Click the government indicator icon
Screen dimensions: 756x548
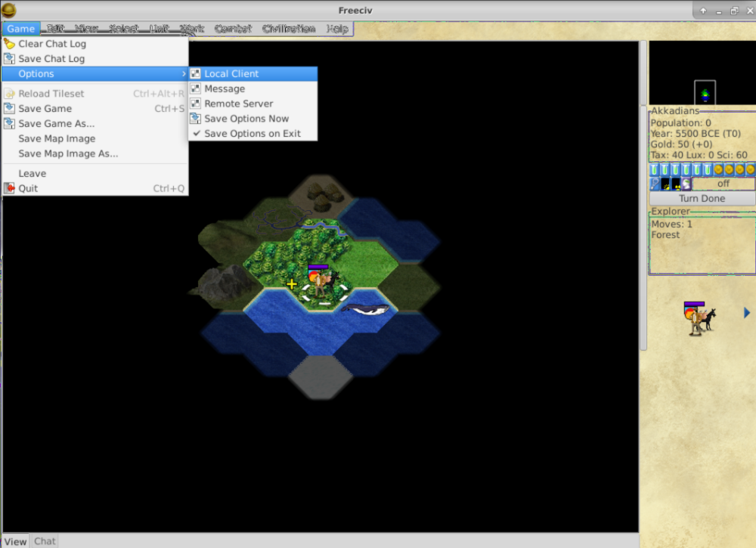click(686, 184)
